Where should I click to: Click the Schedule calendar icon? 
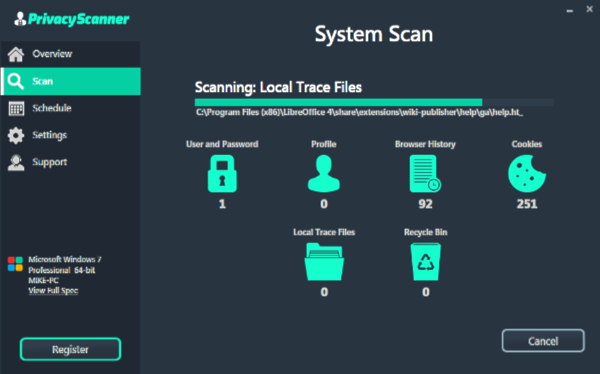(16, 108)
